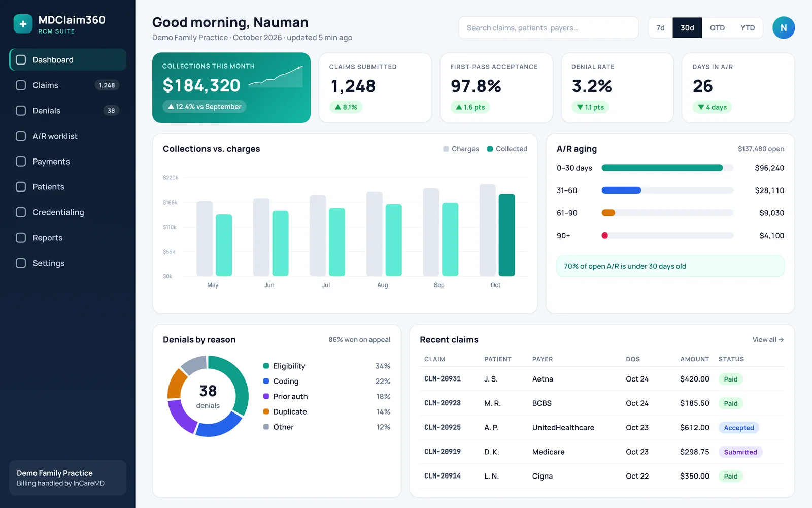
Task: Click the Payments sidebar icon
Action: (x=21, y=162)
